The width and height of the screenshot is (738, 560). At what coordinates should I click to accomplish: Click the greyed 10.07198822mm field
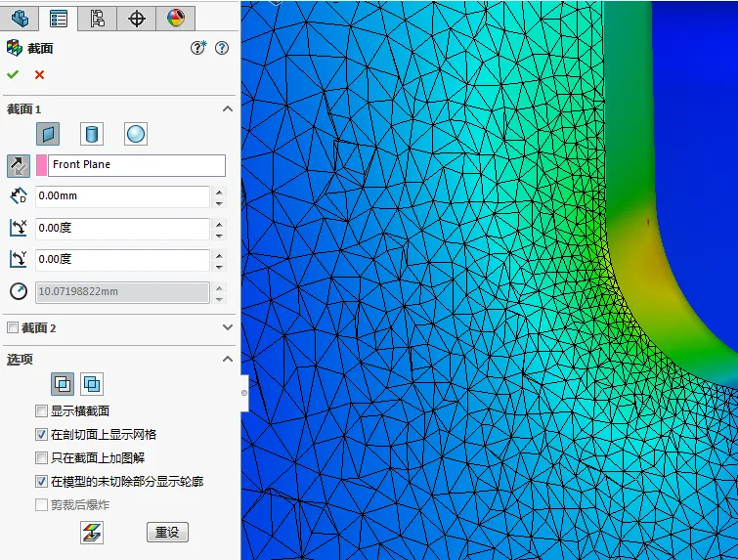122,292
